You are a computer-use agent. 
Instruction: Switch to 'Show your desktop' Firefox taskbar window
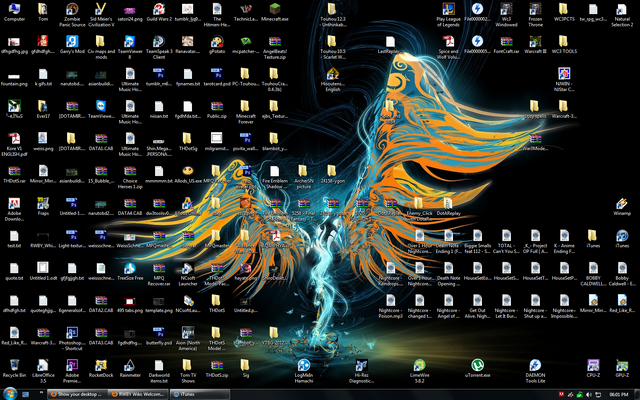(x=77, y=394)
